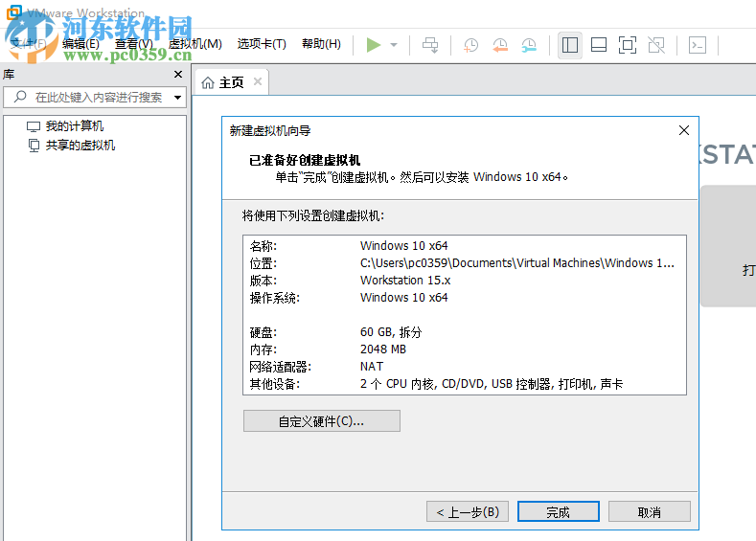Close the 新建虚拟机向导 dialog
Screen dimensions: 756x541
684,130
